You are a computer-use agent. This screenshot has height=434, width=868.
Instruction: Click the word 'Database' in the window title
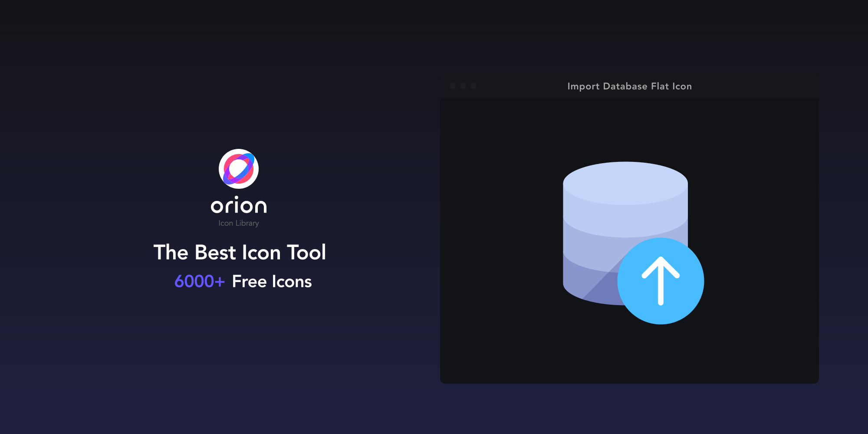click(625, 86)
